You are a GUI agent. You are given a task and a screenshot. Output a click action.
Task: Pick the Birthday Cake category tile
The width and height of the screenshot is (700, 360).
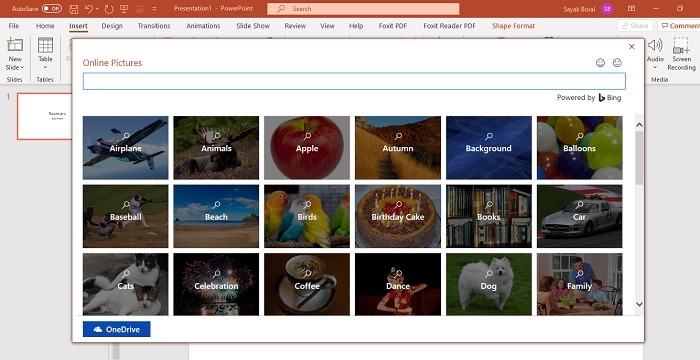point(398,216)
